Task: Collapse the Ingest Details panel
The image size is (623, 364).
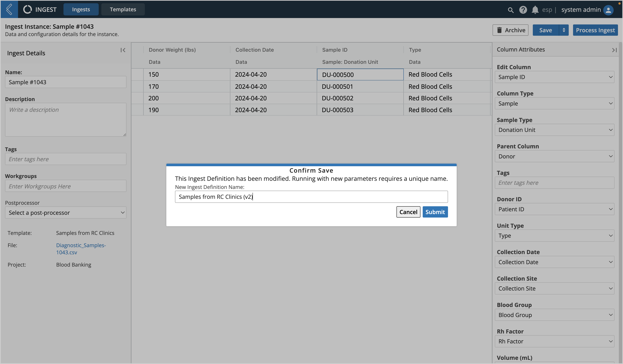Action: (123, 50)
